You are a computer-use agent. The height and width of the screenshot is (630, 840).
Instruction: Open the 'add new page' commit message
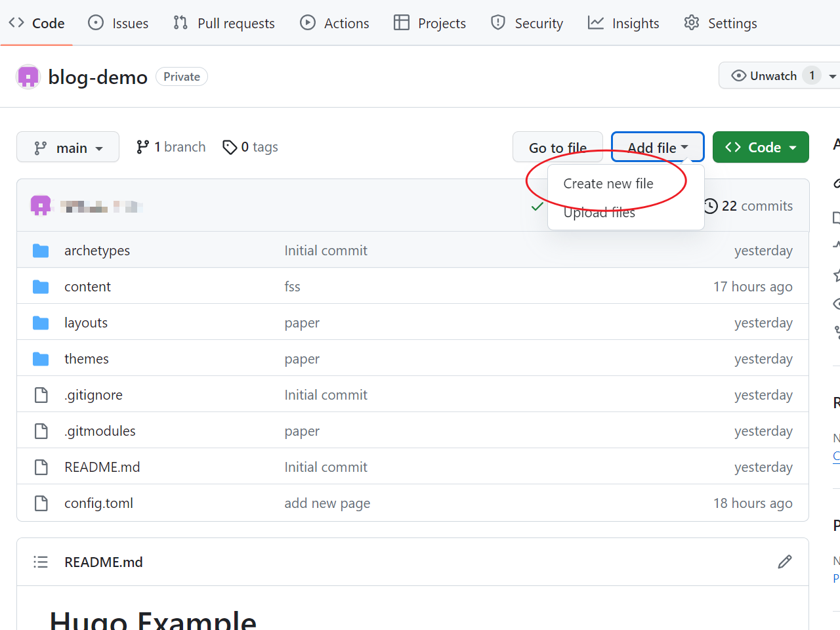tap(327, 503)
